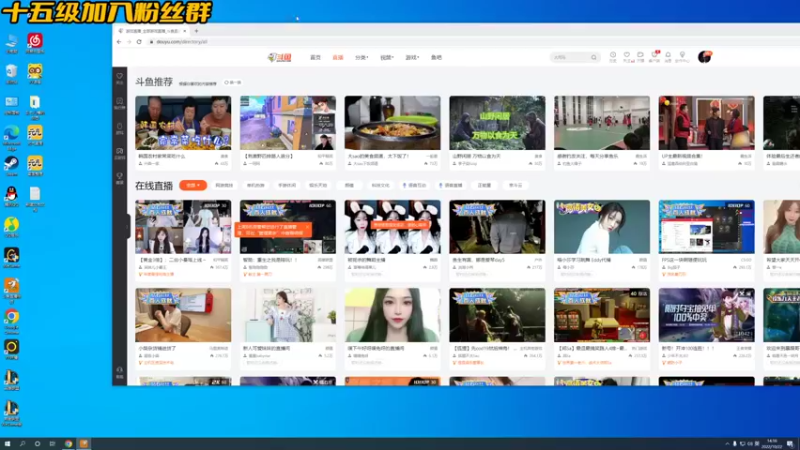
Task: Open Steam desktop icon
Action: click(11, 166)
